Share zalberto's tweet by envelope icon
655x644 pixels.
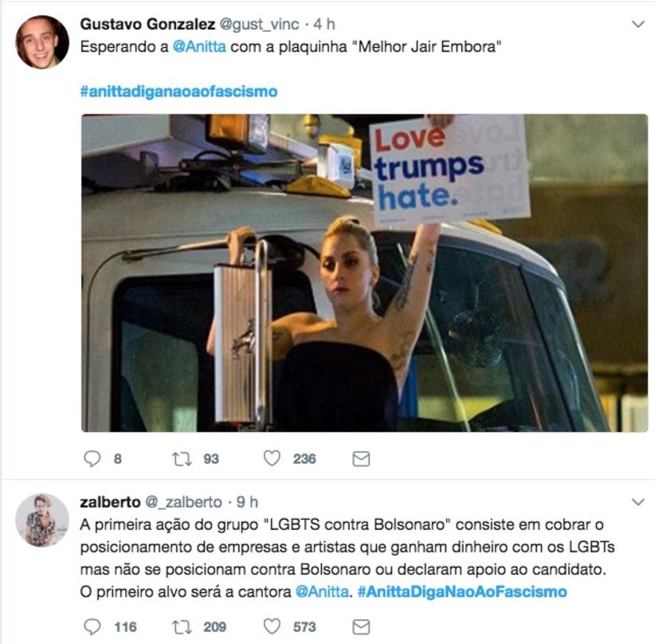pos(361,626)
